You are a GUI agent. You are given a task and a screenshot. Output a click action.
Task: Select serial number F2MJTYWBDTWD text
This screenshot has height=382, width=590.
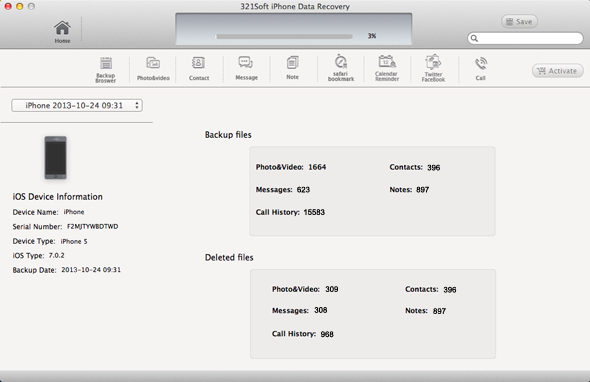[93, 227]
